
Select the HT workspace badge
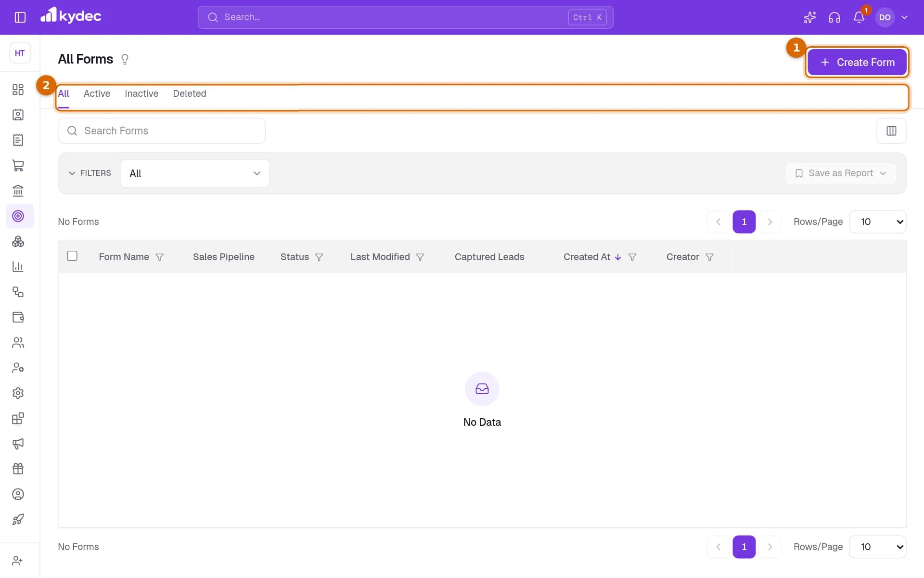coord(20,53)
